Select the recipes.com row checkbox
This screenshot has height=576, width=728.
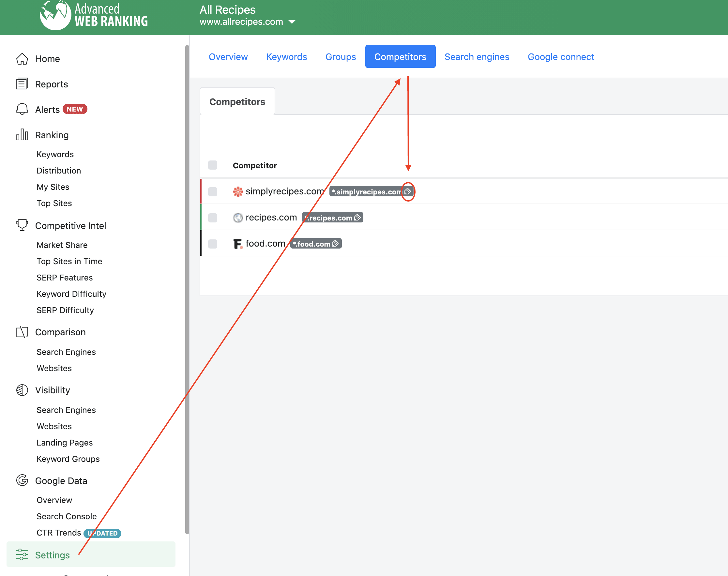tap(213, 218)
